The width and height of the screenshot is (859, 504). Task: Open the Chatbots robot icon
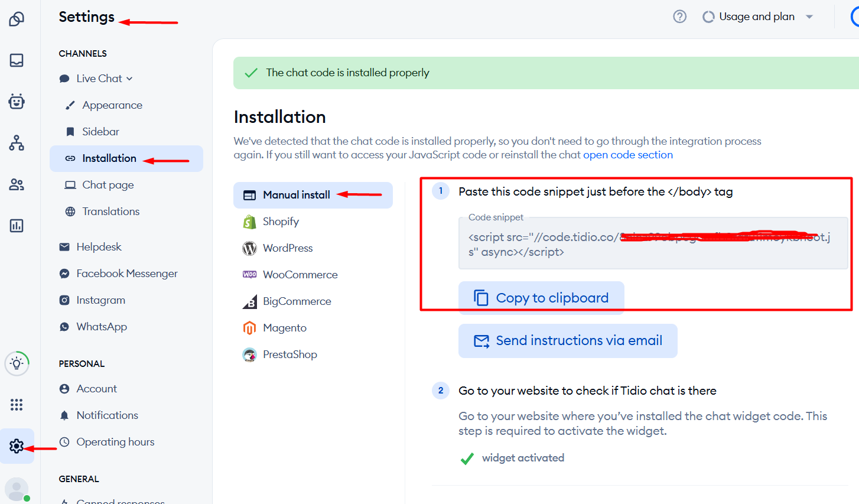point(17,102)
